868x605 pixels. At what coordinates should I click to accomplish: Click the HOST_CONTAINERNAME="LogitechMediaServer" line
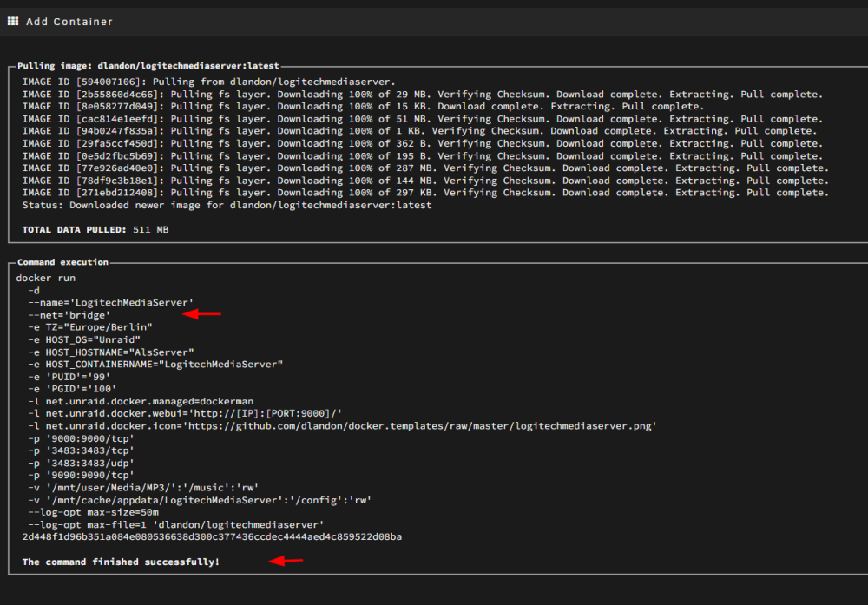click(x=155, y=365)
